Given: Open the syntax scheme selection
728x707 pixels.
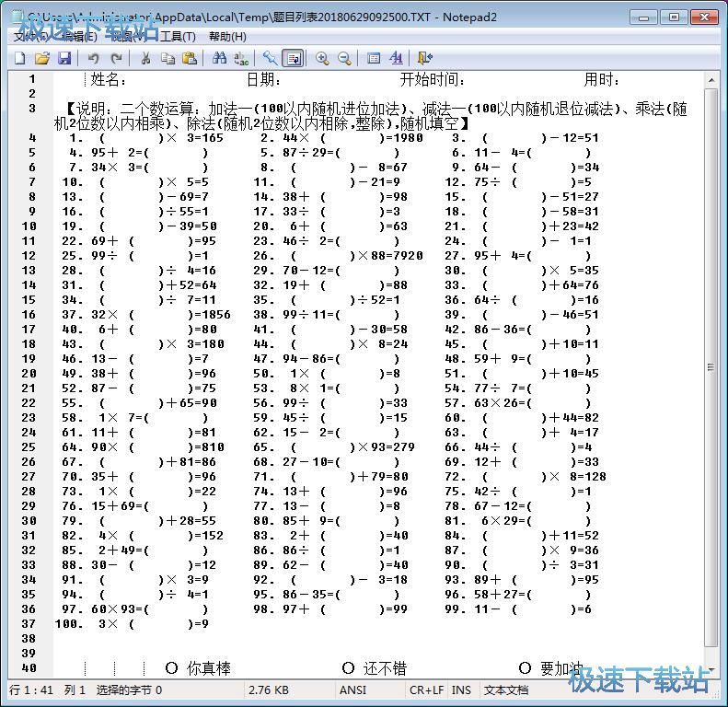Looking at the screenshot, I should pyautogui.click(x=374, y=58).
